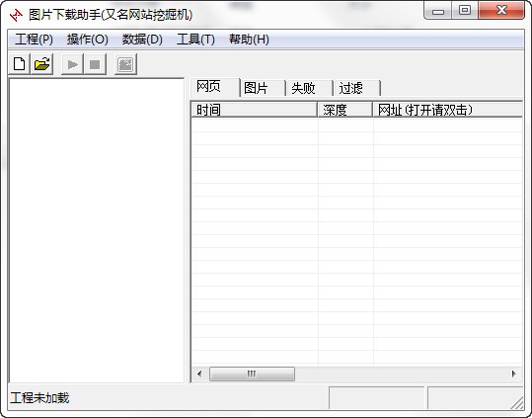
Task: Open a project with folder icon
Action: [x=42, y=64]
